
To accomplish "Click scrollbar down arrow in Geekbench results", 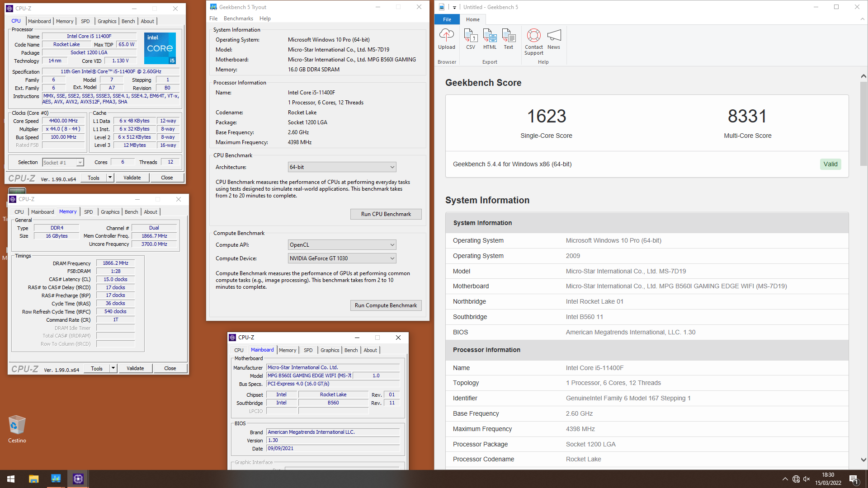I will click(x=863, y=460).
